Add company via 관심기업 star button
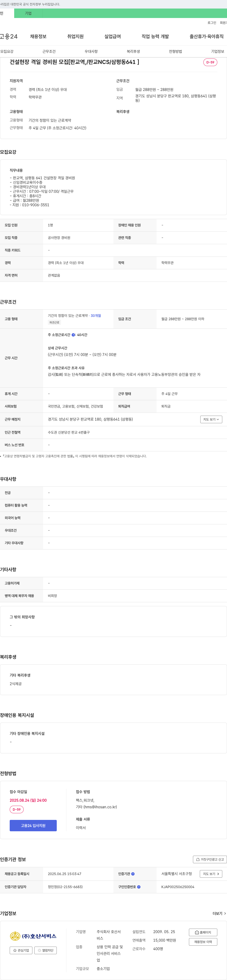This screenshot has width=227, height=980. coord(21,950)
